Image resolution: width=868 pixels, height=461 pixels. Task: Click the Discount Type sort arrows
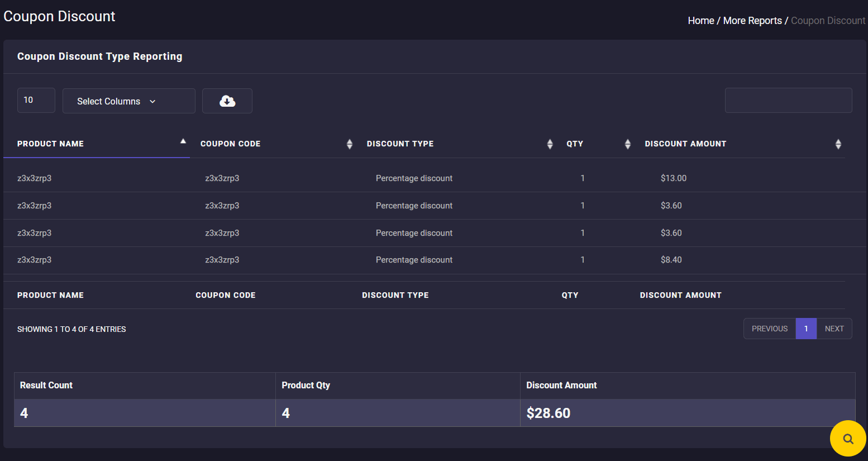(550, 144)
